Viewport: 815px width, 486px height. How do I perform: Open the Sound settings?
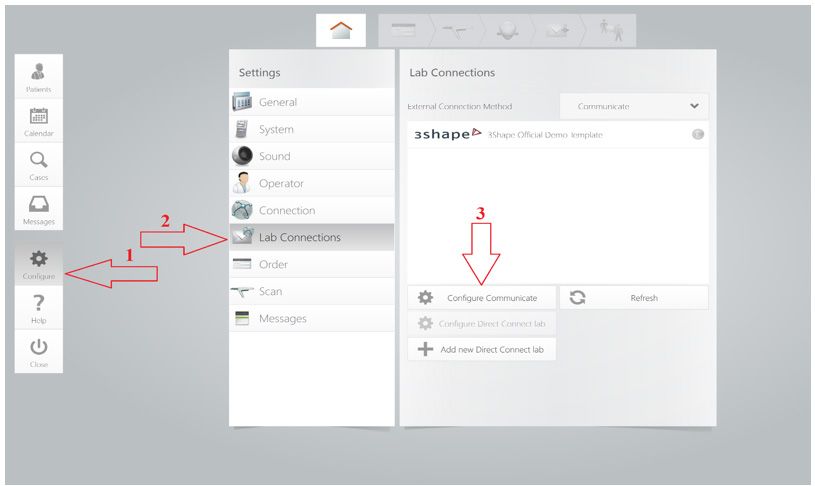311,156
